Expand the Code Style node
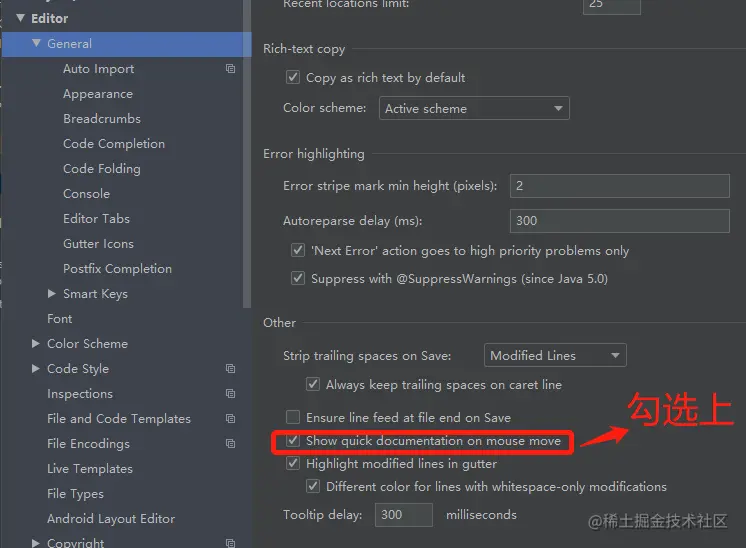Viewport: 746px width, 548px height. pos(36,368)
